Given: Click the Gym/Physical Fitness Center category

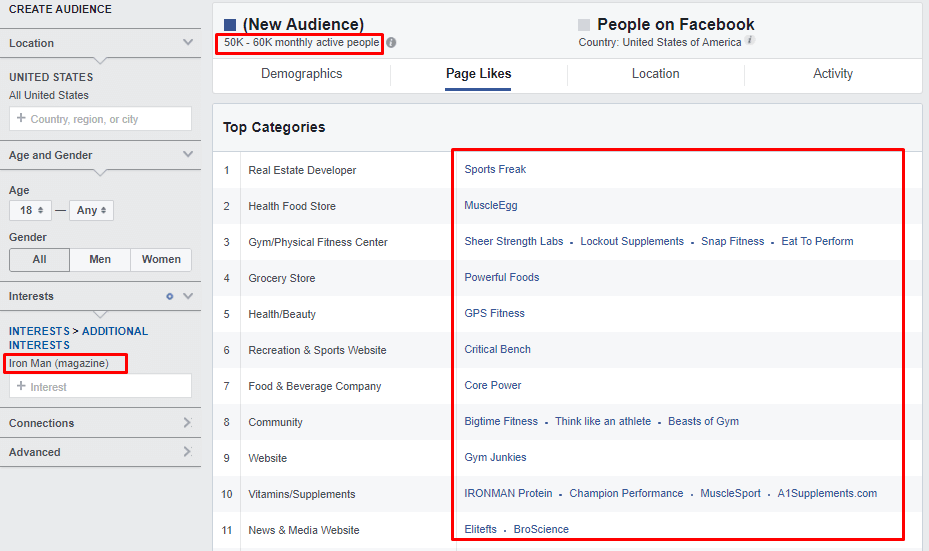Looking at the screenshot, I should 318,242.
